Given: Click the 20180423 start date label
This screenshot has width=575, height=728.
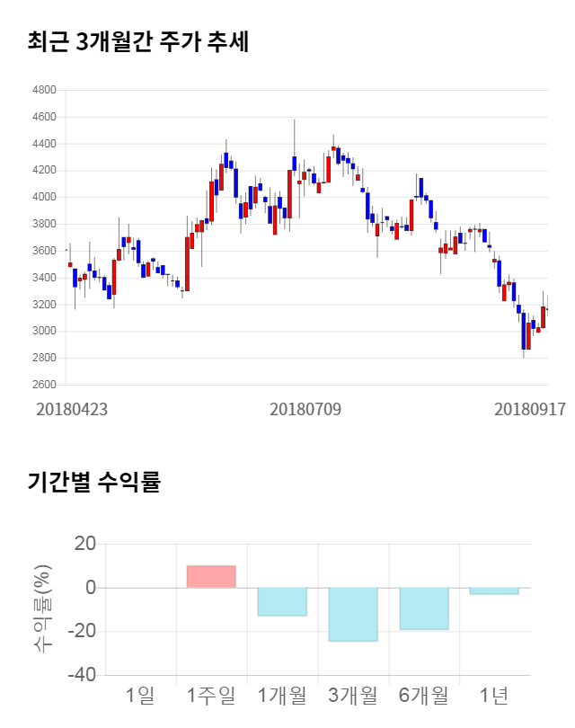Looking at the screenshot, I should click(x=72, y=409).
